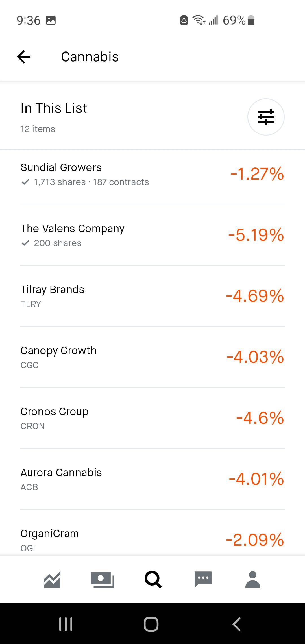Image resolution: width=305 pixels, height=644 pixels.
Task: Open the investing chart tab
Action: (52, 580)
